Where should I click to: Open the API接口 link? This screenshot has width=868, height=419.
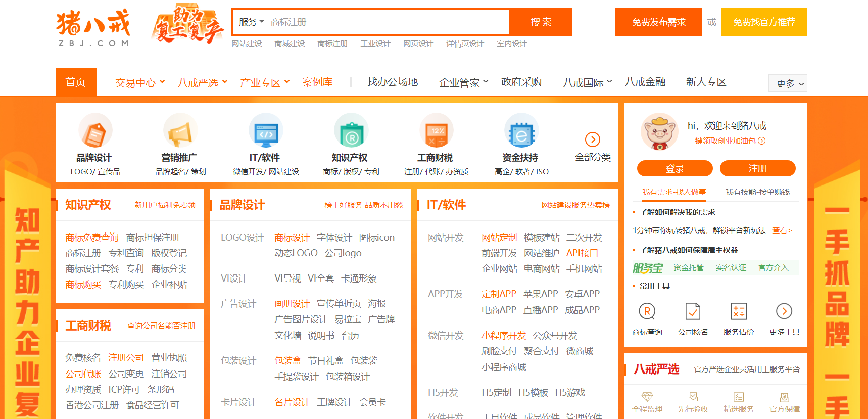pyautogui.click(x=583, y=253)
